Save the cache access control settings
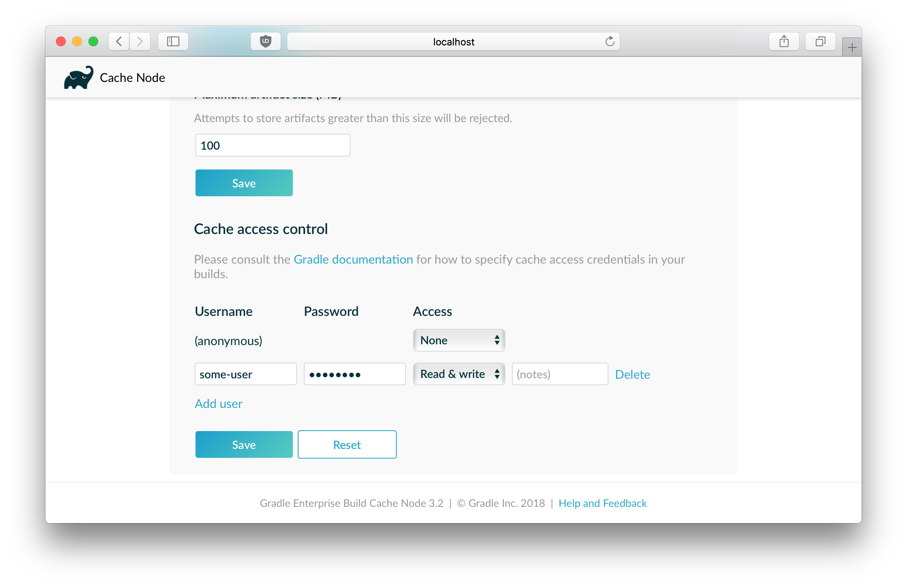Image resolution: width=907 pixels, height=588 pixels. pyautogui.click(x=244, y=444)
